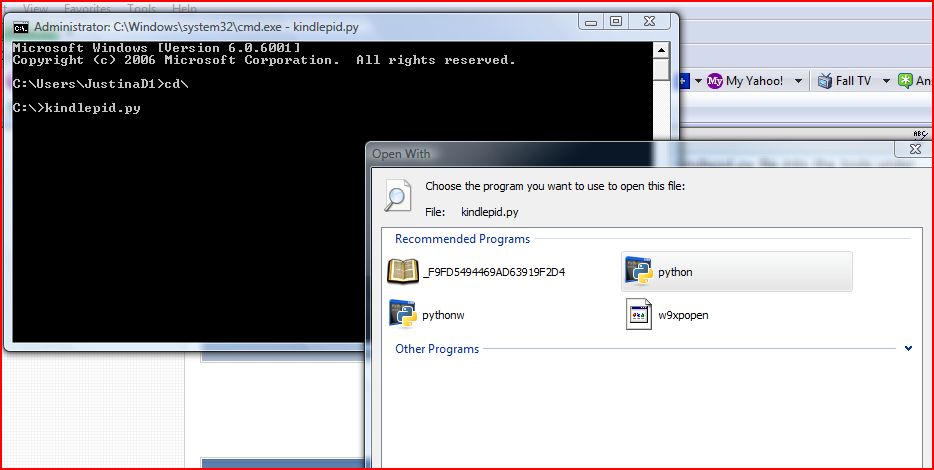Viewport: 934px width, 470px height.
Task: Open the My Yahoo! dropdown arrow
Action: 799,81
